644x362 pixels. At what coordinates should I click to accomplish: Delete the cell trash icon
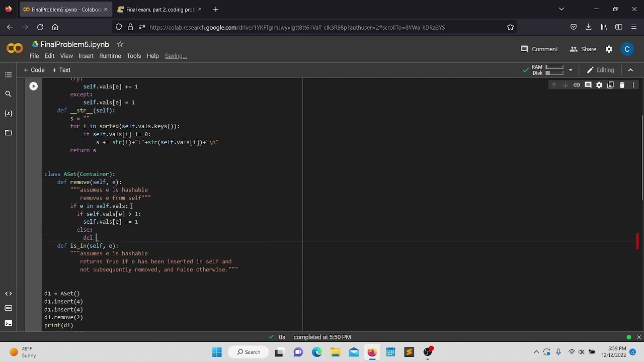(x=622, y=85)
